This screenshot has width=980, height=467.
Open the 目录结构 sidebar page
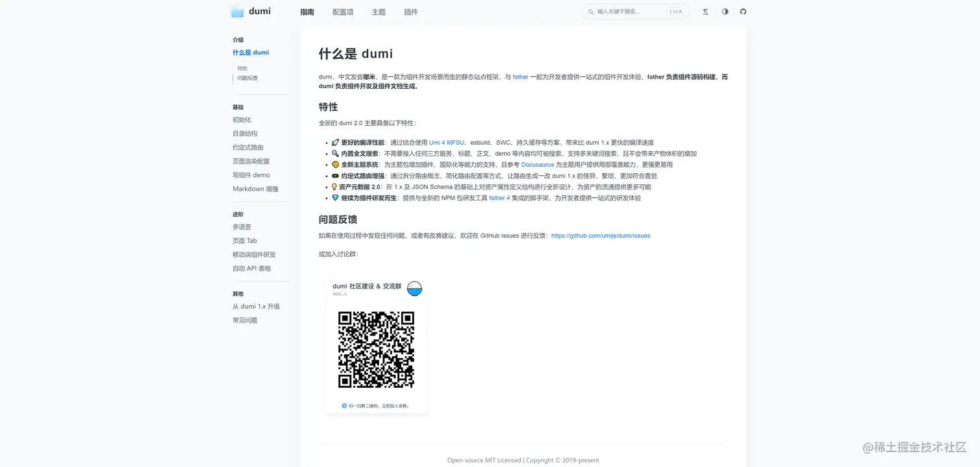(x=245, y=134)
